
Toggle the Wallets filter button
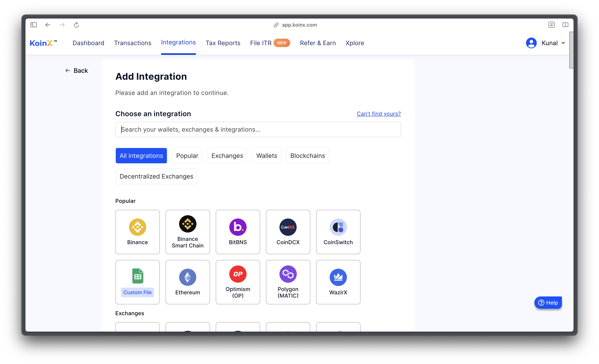click(x=266, y=155)
